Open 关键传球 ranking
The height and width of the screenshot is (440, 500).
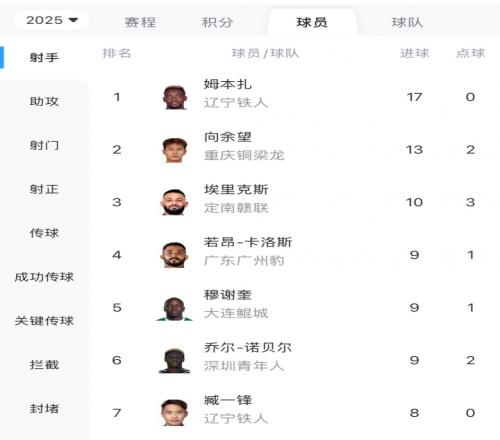[x=44, y=321]
